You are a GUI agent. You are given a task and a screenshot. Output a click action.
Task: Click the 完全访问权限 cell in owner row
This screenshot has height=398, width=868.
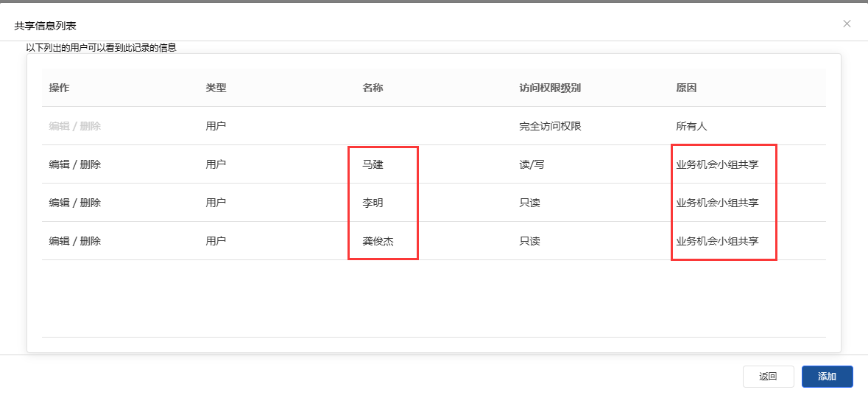550,126
